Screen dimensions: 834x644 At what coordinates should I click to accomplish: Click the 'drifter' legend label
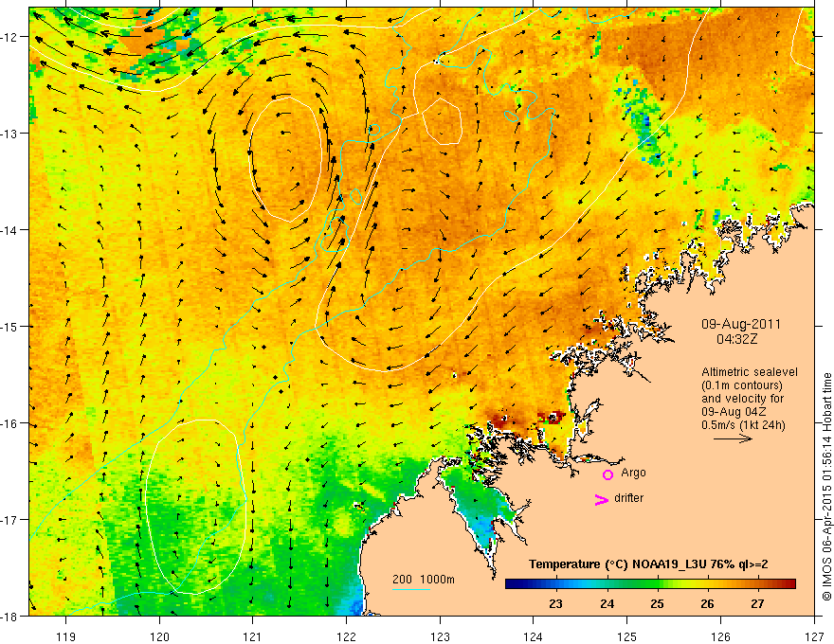pos(628,498)
